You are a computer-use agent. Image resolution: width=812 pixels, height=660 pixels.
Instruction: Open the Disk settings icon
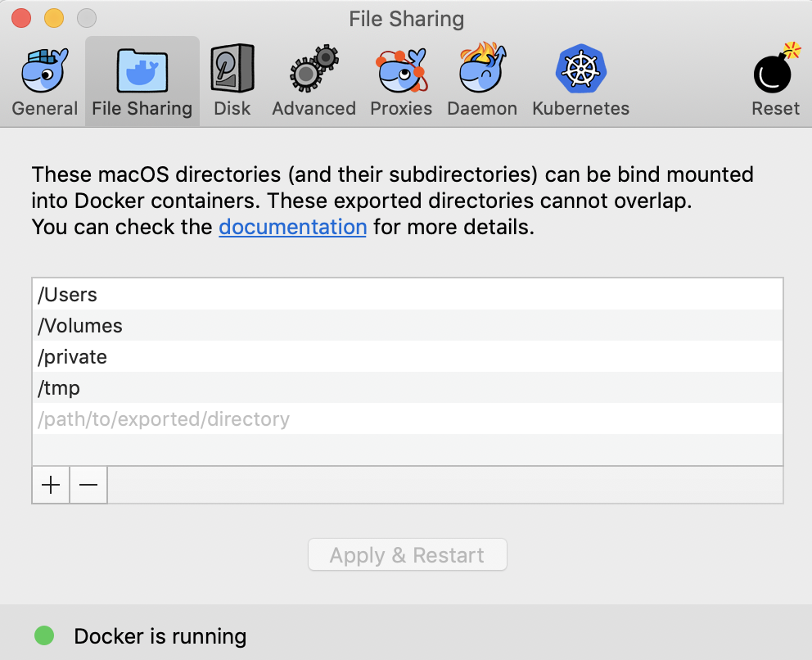point(232,70)
